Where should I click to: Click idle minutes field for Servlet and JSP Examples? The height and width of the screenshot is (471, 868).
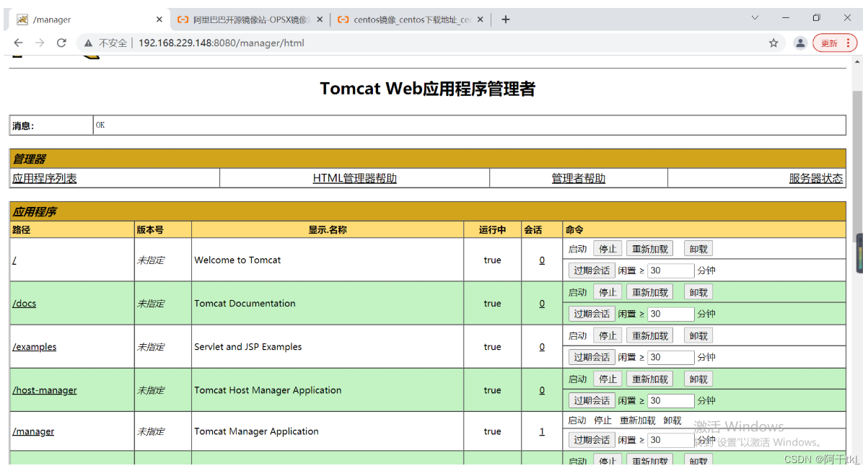[x=671, y=357]
